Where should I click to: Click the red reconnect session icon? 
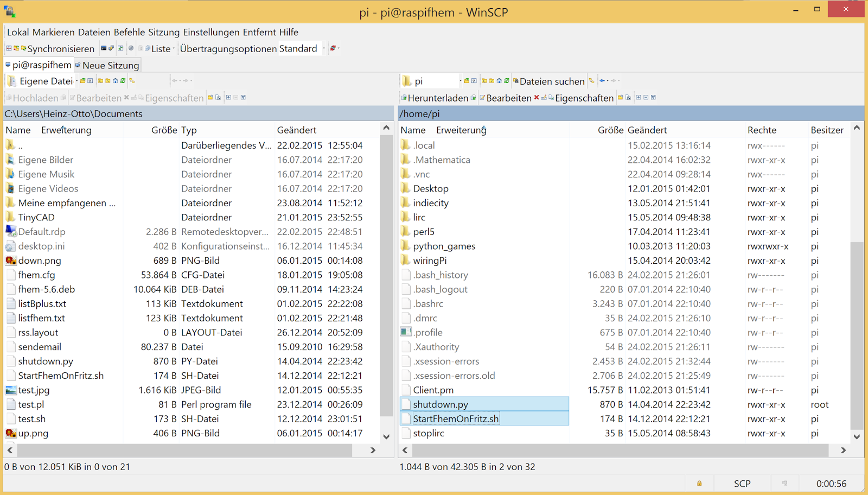click(333, 48)
